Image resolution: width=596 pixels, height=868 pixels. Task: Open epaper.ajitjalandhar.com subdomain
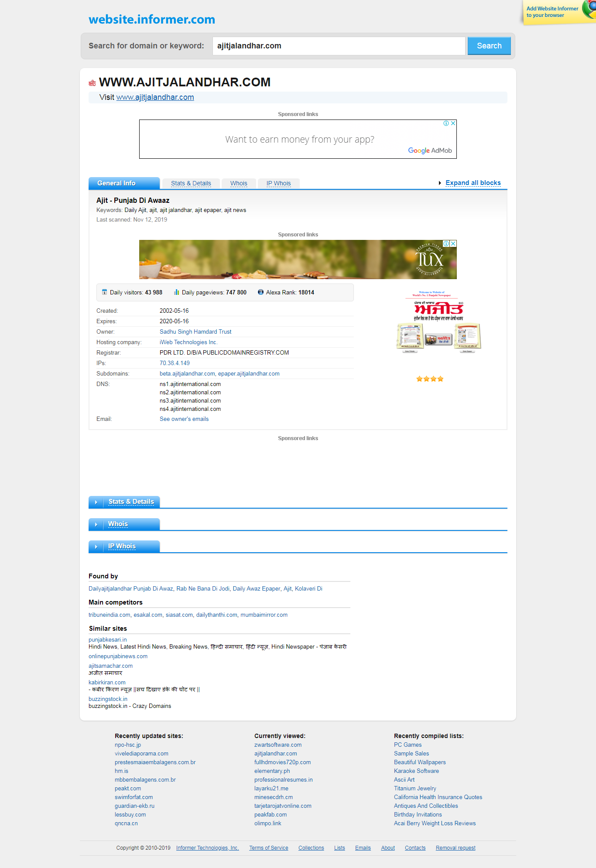coord(249,374)
